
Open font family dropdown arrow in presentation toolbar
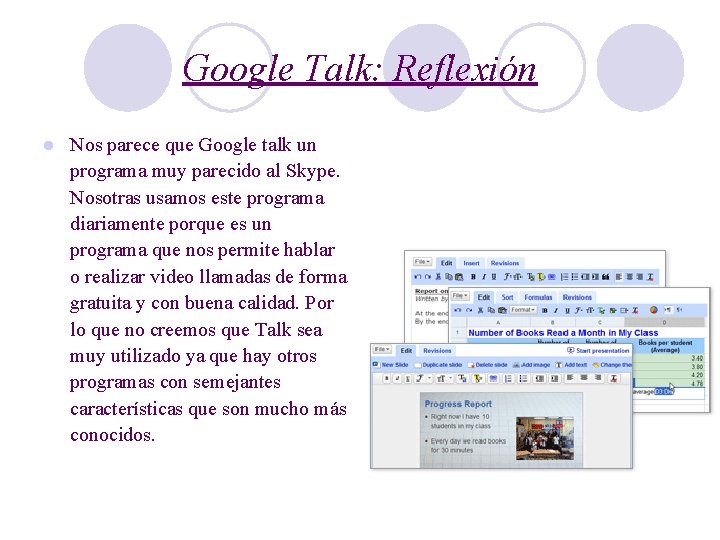430,378
